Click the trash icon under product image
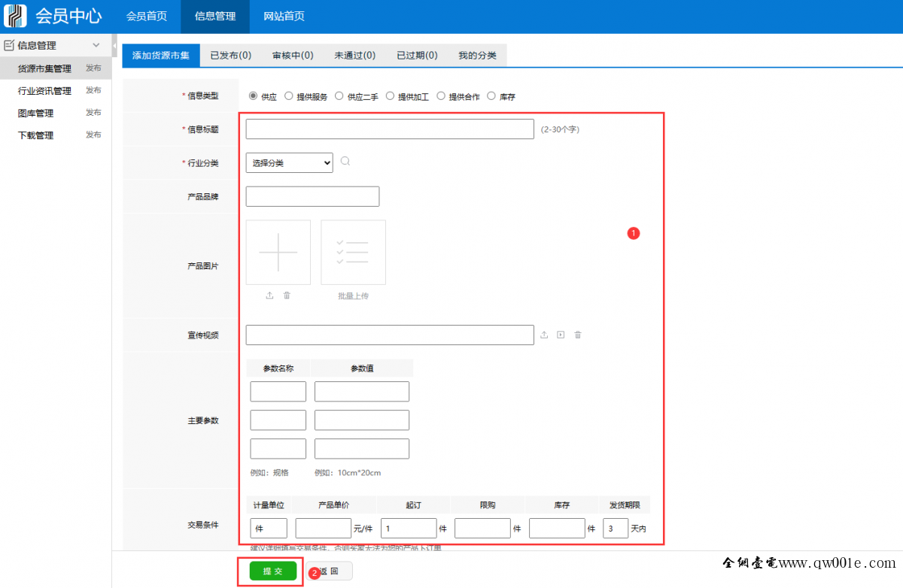The width and height of the screenshot is (903, 588). pos(287,296)
